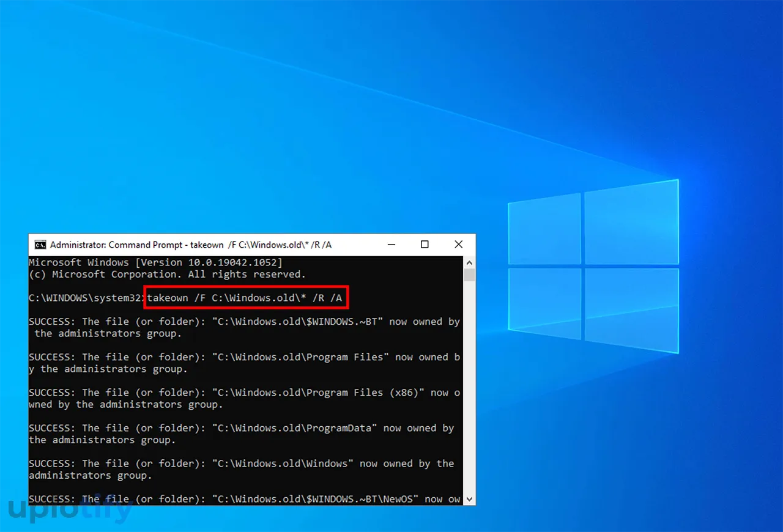Click the scrollbar down arrow
Viewport: 783px width, 532px height.
[x=469, y=499]
